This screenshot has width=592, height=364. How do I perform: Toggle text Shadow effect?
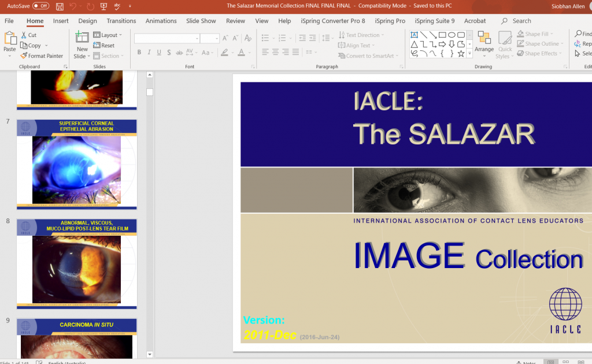(169, 53)
